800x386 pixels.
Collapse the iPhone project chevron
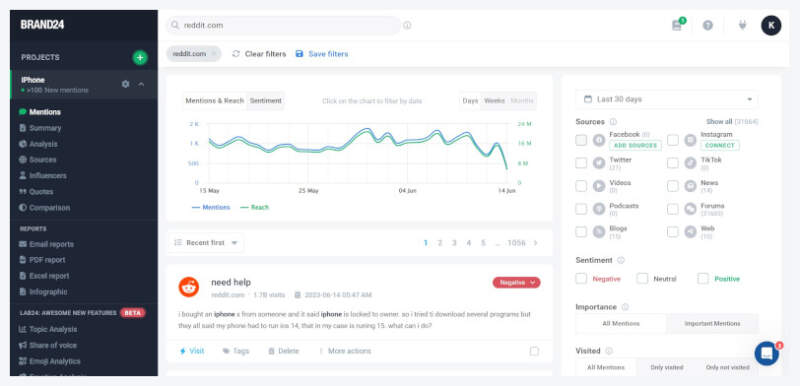coord(141,84)
